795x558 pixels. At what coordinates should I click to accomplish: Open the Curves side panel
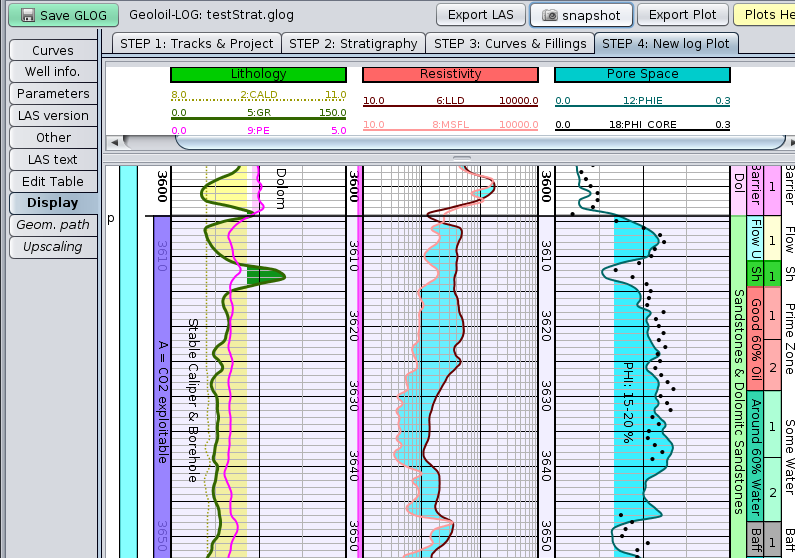pos(53,50)
